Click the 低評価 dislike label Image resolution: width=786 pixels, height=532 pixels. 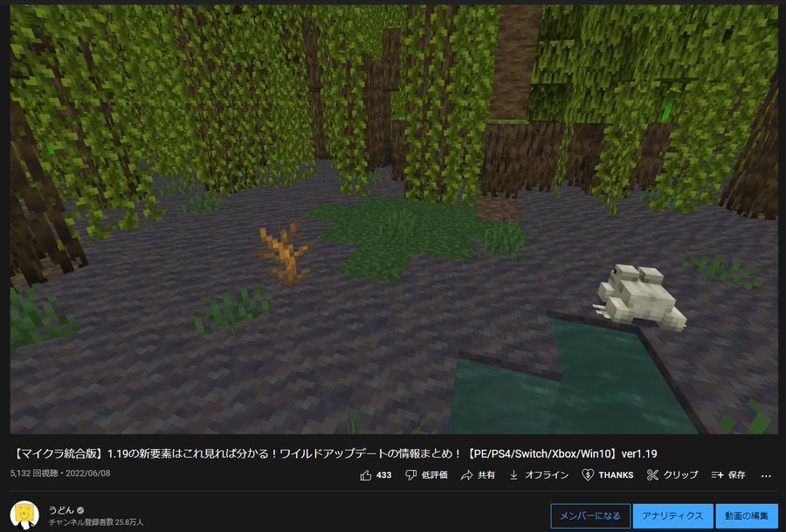(435, 475)
